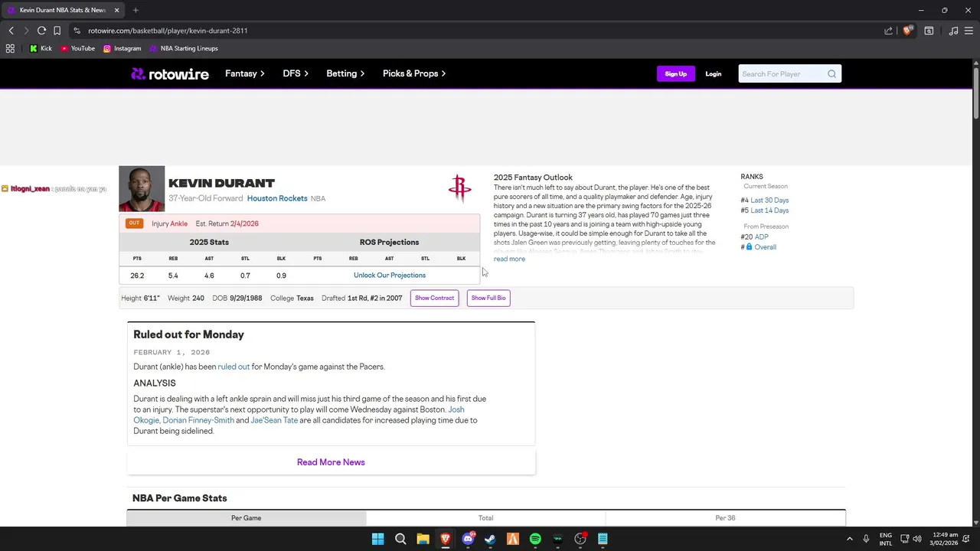Go back using browser back arrow
980x551 pixels.
[11, 31]
